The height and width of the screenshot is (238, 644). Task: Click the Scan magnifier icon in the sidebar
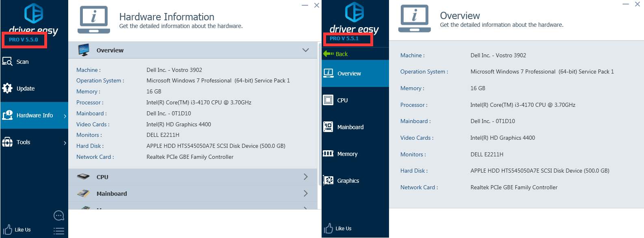pos(7,61)
